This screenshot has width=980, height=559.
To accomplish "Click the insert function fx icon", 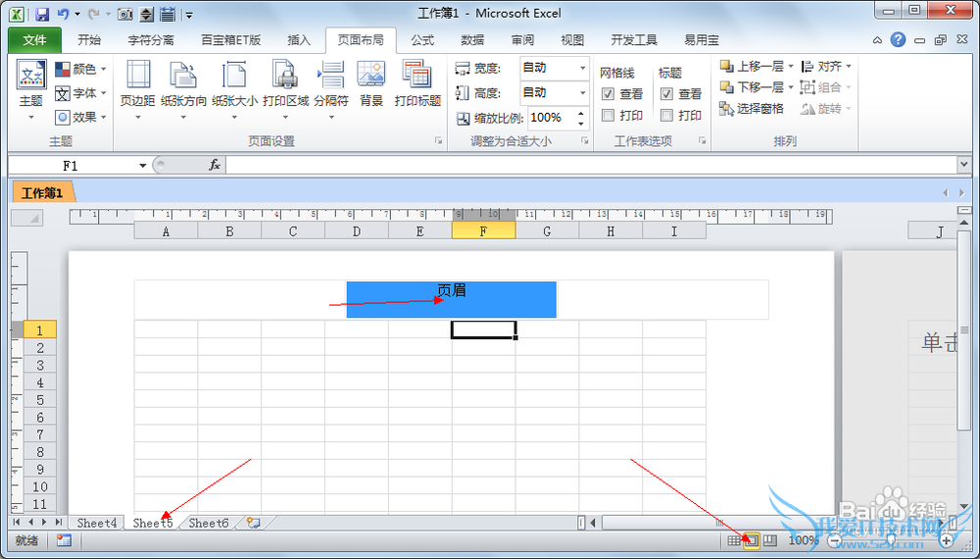I will tap(215, 165).
